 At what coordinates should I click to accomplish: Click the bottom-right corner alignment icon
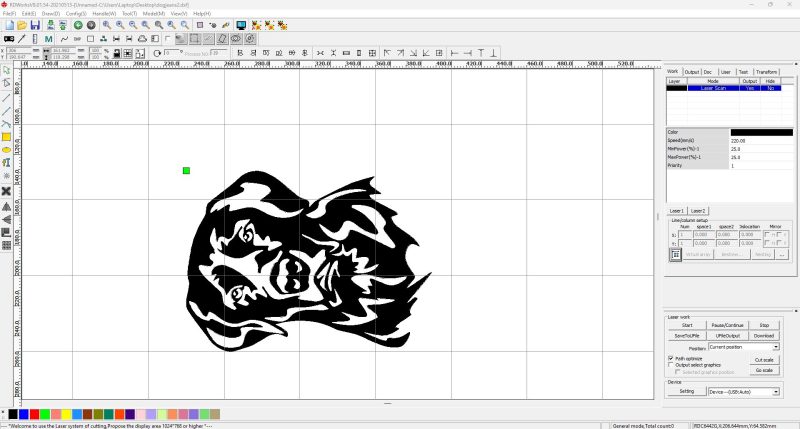(413, 53)
